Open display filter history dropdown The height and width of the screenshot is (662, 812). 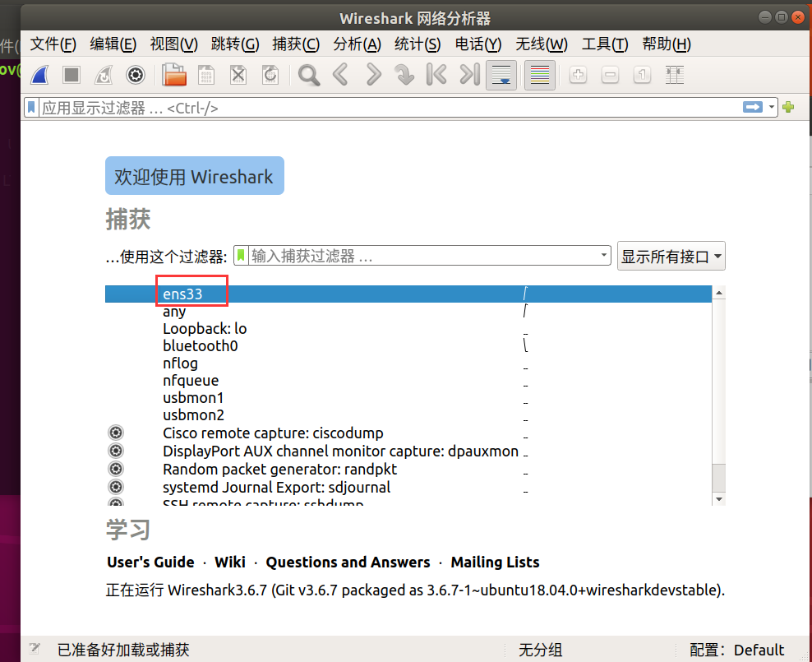772,107
